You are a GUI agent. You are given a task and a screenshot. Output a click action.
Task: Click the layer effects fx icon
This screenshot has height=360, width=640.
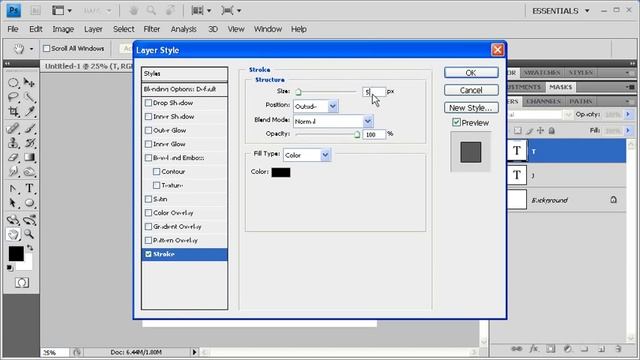tap(534, 349)
